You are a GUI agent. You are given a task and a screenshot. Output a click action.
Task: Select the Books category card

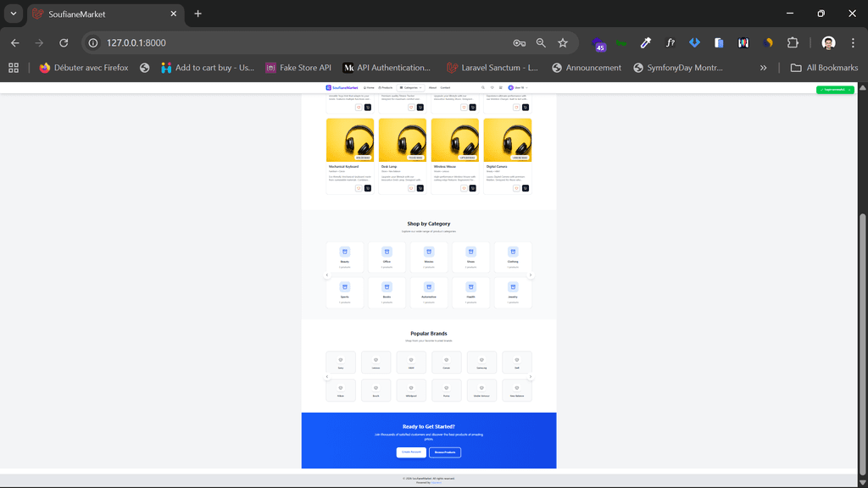(x=387, y=292)
